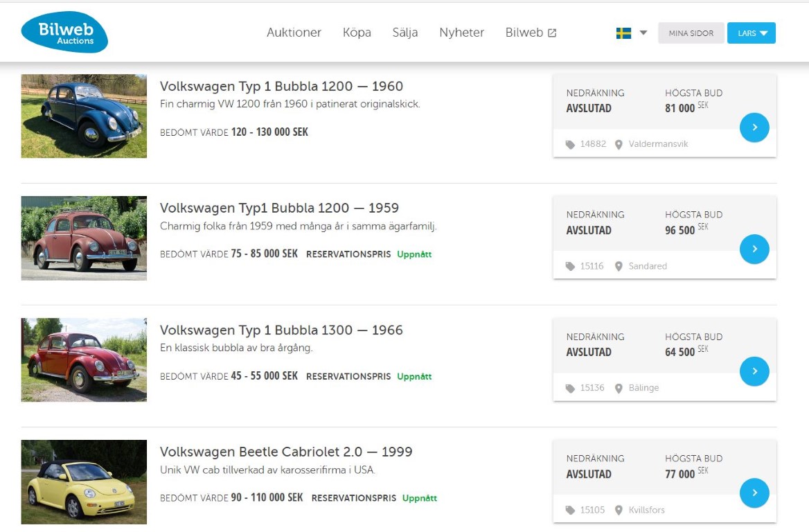Open arrow button for Beetle Cabriolet auction
Screen dimensions: 809x532
click(x=754, y=493)
